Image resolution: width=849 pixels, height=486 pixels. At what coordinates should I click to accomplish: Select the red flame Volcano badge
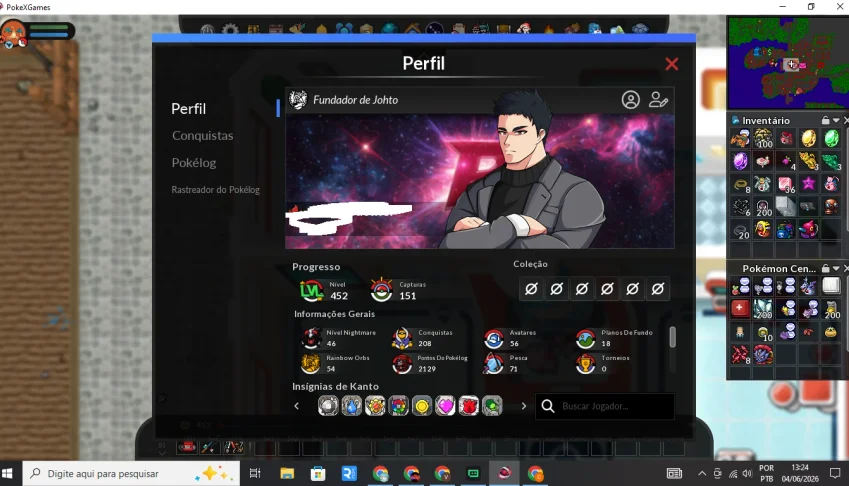coord(469,406)
